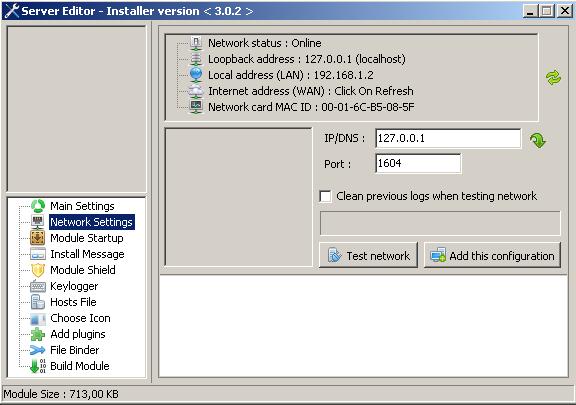Click the File Binder arrow icon
The height and width of the screenshot is (405, 576).
pos(37,350)
